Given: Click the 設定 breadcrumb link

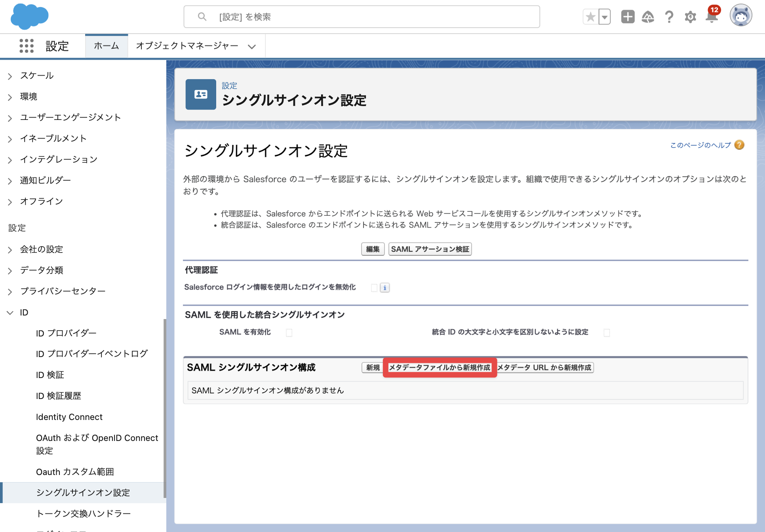Looking at the screenshot, I should (229, 86).
